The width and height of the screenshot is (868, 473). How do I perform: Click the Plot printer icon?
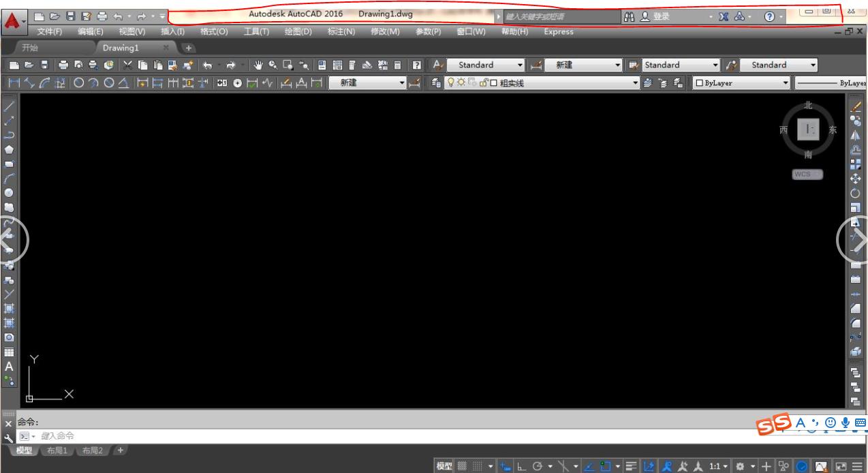(x=63, y=65)
